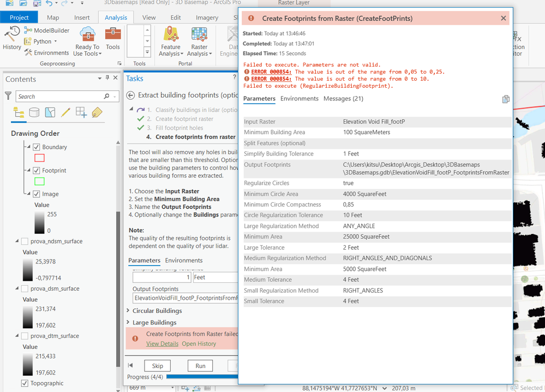List layers by data source
545x392 pixels.
tap(34, 112)
